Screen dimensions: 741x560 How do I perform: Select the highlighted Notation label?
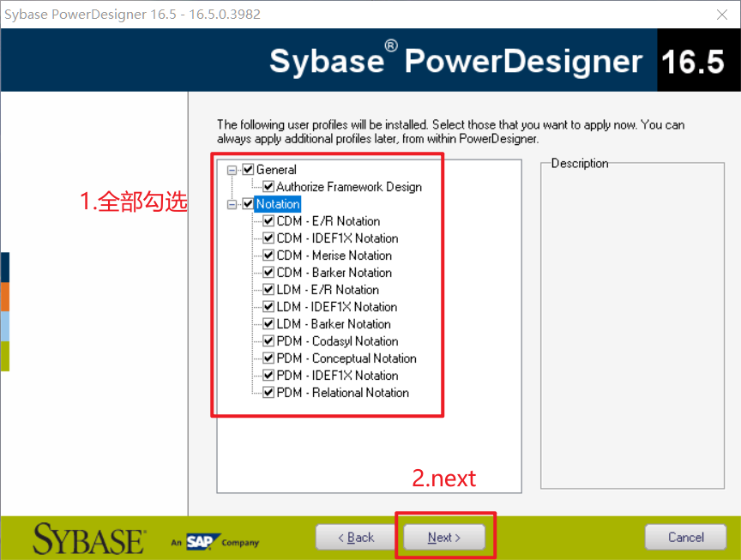point(278,204)
